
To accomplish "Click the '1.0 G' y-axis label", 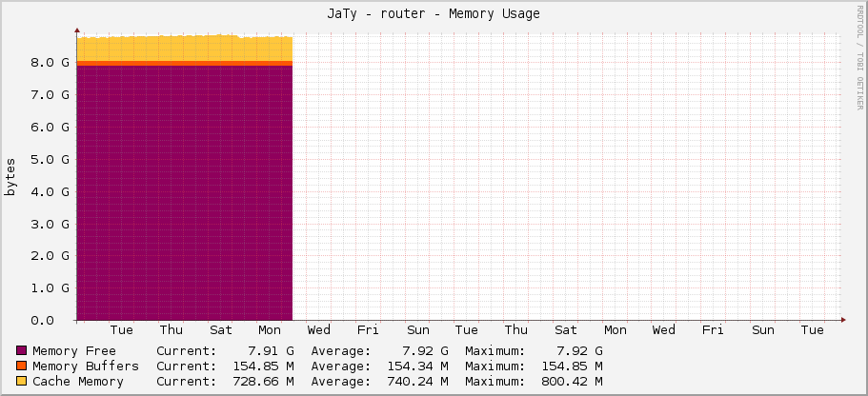I will click(x=50, y=287).
